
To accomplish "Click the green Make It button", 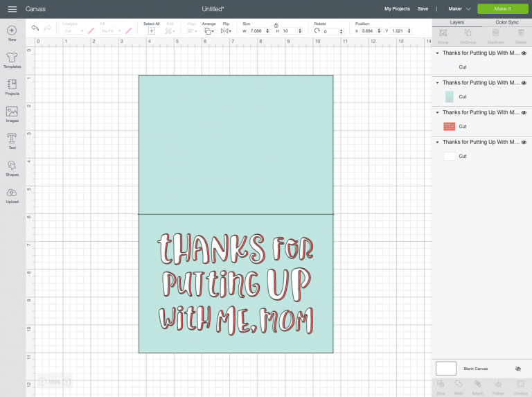I will pyautogui.click(x=502, y=9).
